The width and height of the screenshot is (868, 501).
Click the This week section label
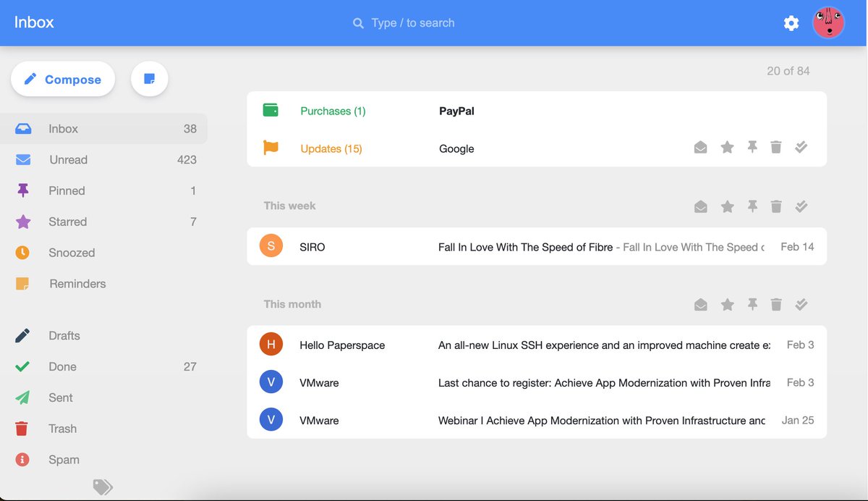coord(289,206)
